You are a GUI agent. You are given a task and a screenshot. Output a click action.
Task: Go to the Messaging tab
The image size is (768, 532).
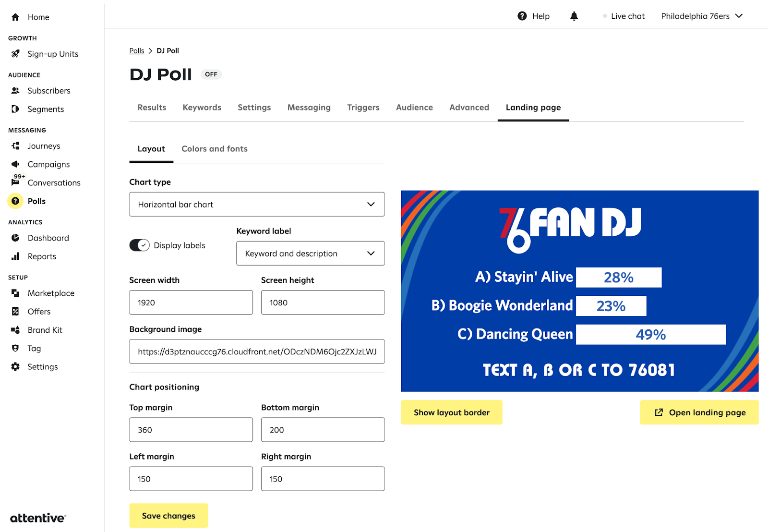[309, 108]
